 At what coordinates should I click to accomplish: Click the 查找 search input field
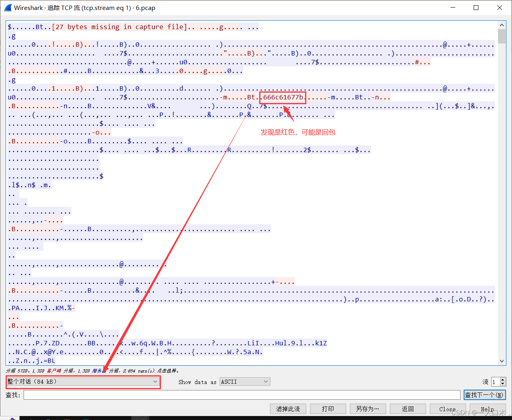(x=240, y=394)
